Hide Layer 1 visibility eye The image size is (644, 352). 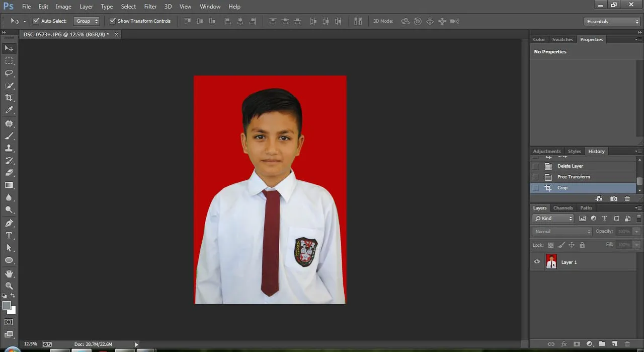(x=537, y=262)
